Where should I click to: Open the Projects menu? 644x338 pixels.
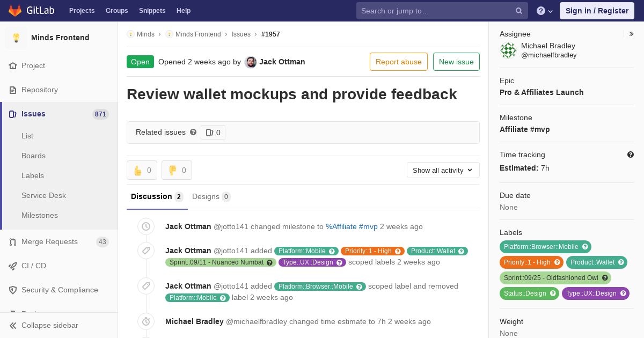pyautogui.click(x=82, y=11)
